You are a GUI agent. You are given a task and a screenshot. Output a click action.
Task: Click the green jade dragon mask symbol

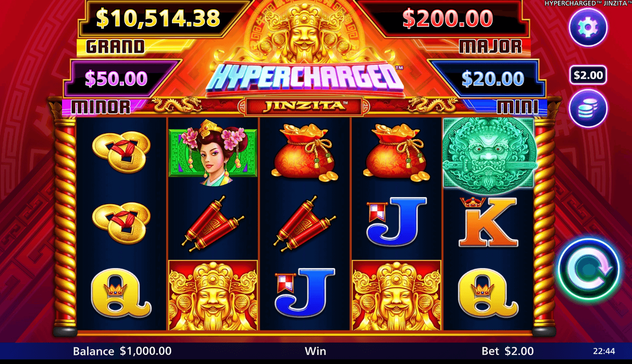click(489, 154)
